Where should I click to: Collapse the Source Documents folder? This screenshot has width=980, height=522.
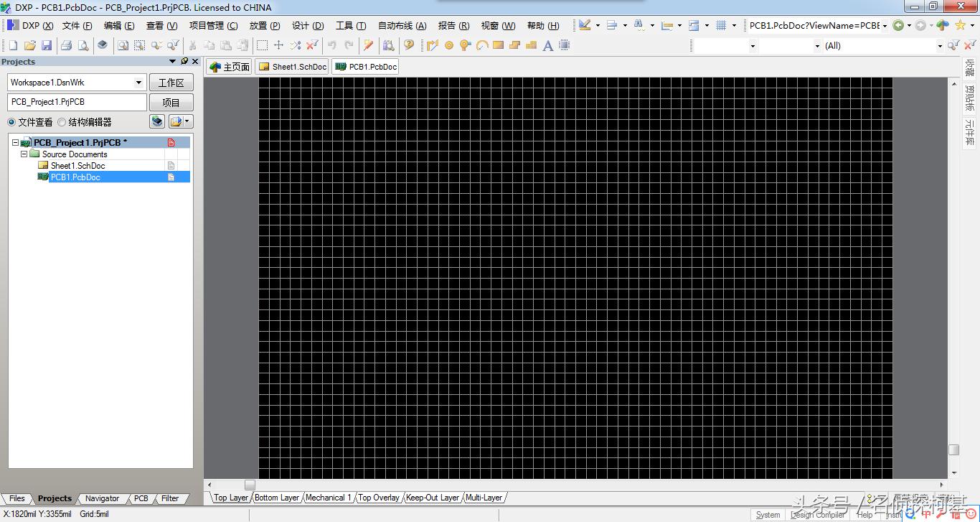click(24, 154)
